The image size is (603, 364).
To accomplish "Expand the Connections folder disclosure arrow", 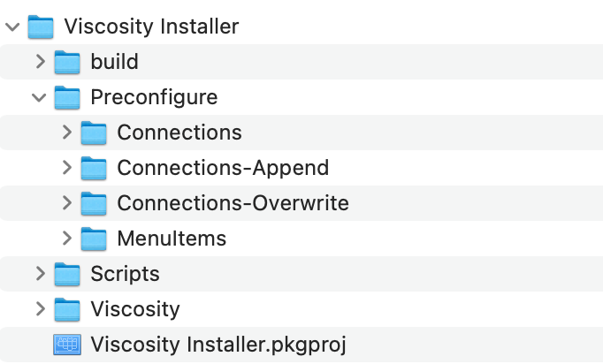I will point(67,133).
